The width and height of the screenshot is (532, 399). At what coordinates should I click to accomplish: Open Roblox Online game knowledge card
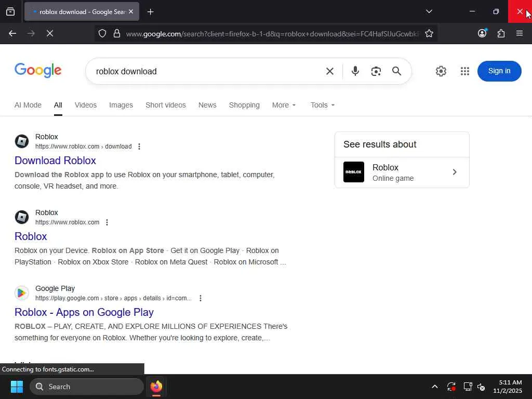tap(402, 172)
